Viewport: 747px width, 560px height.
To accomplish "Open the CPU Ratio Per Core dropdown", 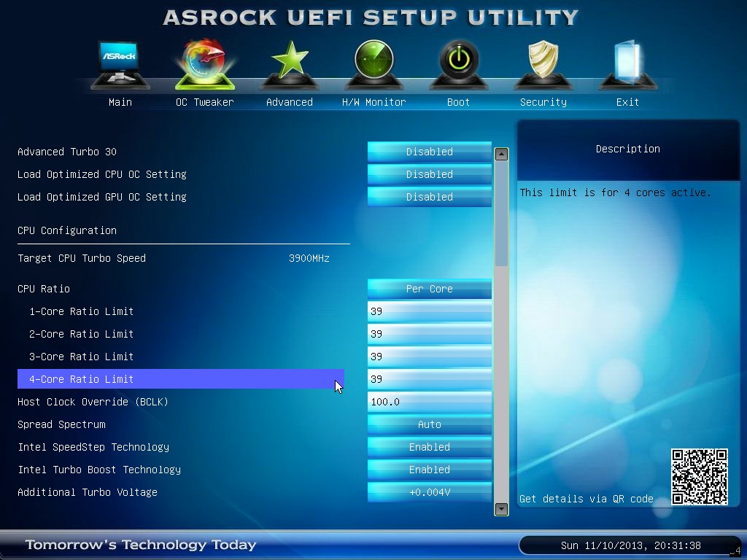I will tap(429, 289).
